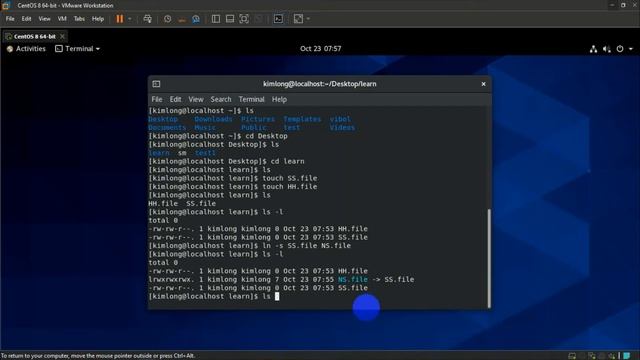Open the terminal View menu
Image resolution: width=640 pixels, height=360 pixels.
point(196,99)
